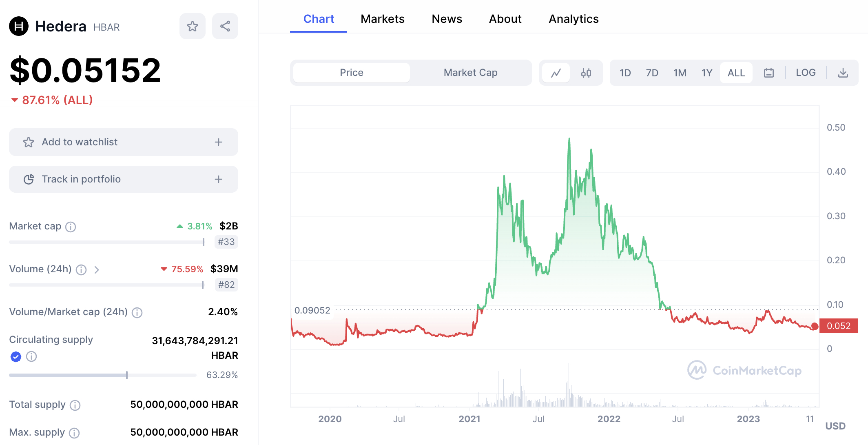Open Circulating supply info icon
Screen dimensions: 868x445
(31, 357)
